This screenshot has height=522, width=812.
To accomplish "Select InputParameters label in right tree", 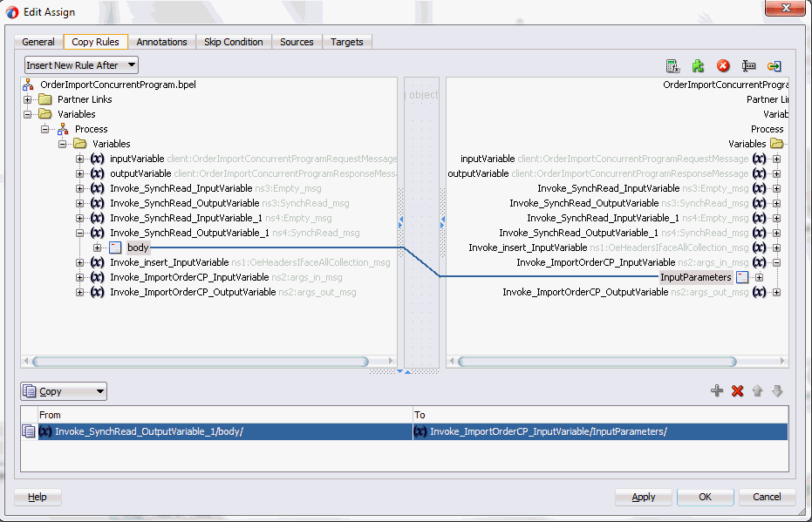I will point(695,277).
